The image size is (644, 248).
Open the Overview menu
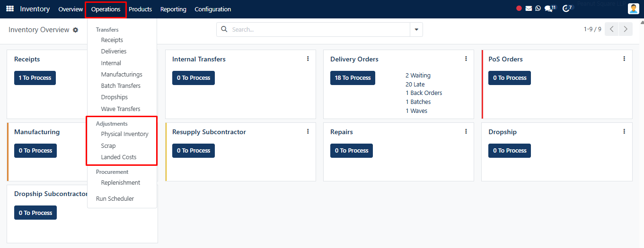(x=71, y=9)
